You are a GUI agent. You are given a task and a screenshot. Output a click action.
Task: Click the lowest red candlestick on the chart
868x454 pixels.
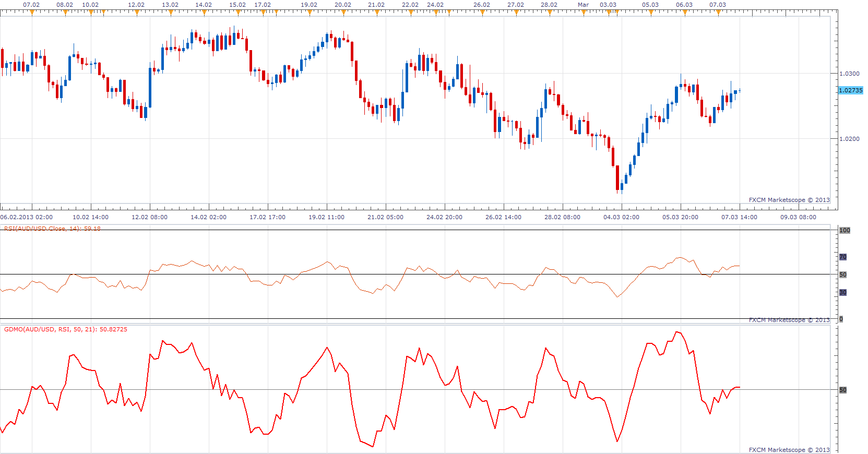pos(617,178)
